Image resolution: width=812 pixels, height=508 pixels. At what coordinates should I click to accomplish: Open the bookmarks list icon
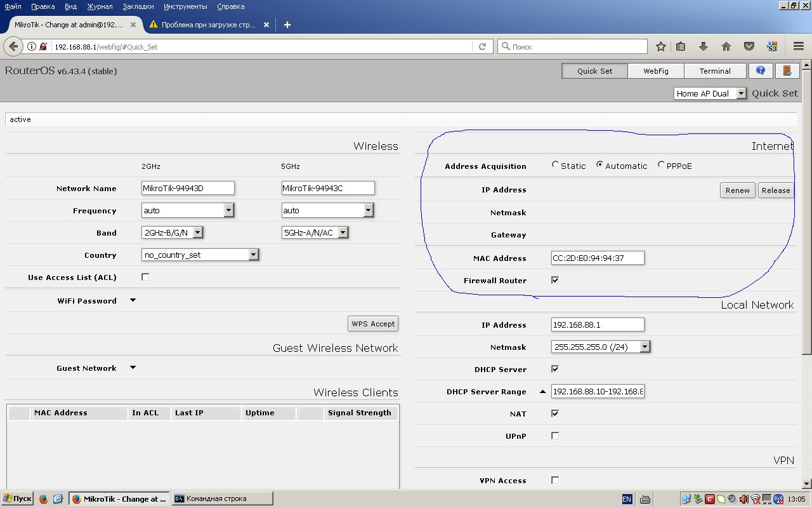pyautogui.click(x=681, y=46)
